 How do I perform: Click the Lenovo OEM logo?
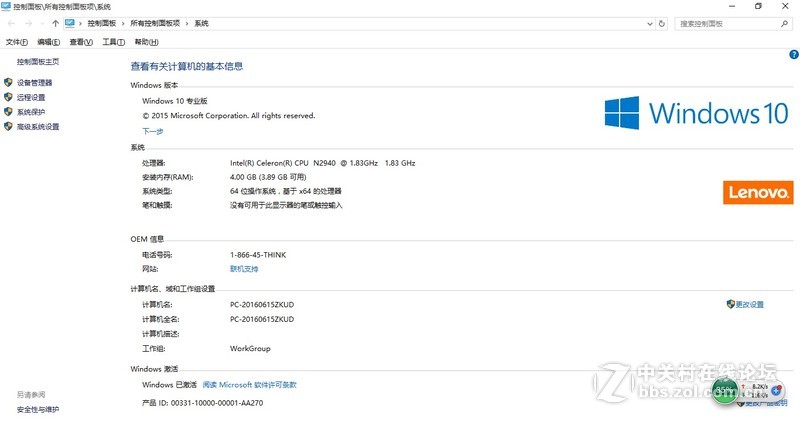click(x=758, y=192)
